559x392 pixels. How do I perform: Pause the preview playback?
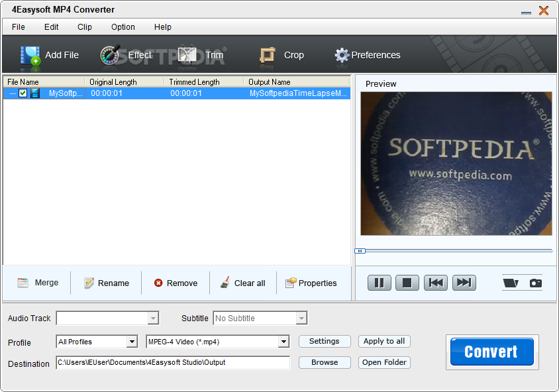380,283
